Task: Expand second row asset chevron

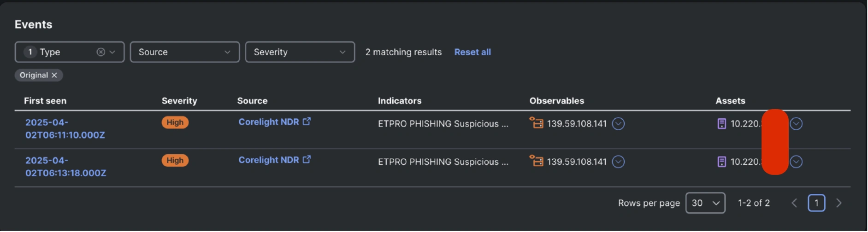Action: [796, 162]
